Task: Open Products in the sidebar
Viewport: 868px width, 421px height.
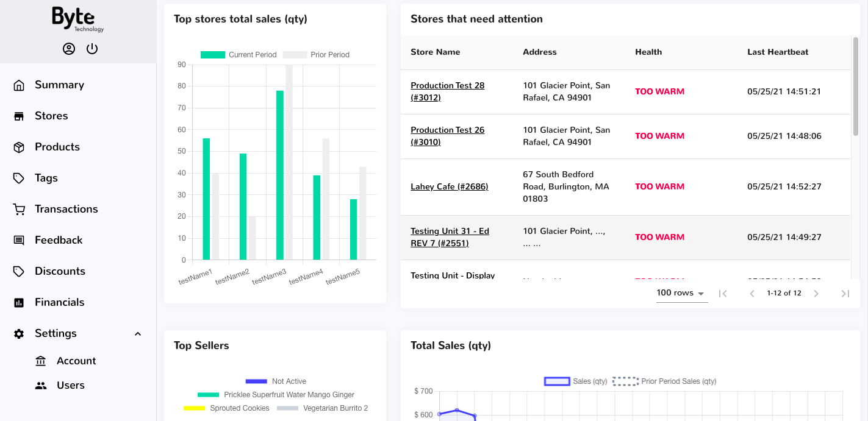Action: [57, 147]
